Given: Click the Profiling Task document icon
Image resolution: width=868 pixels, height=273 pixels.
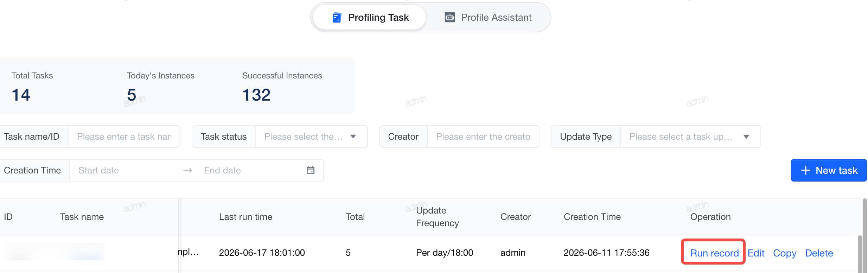Looking at the screenshot, I should [x=337, y=17].
